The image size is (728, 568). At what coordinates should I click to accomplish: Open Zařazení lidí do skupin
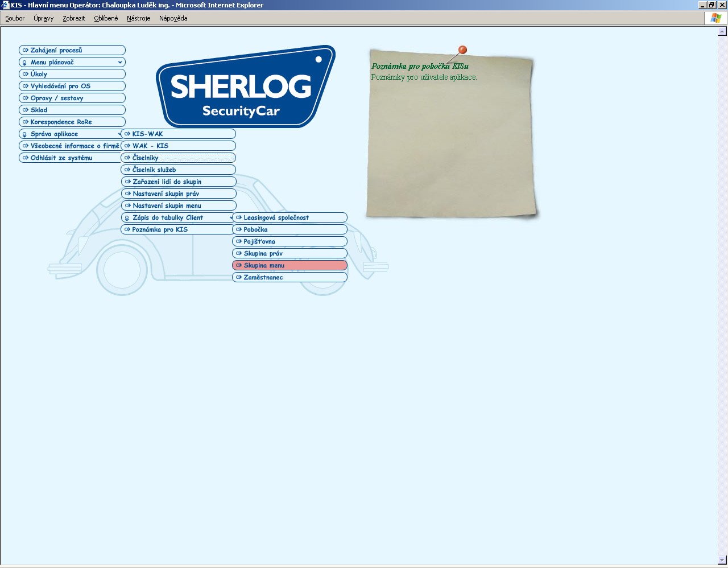pyautogui.click(x=179, y=182)
